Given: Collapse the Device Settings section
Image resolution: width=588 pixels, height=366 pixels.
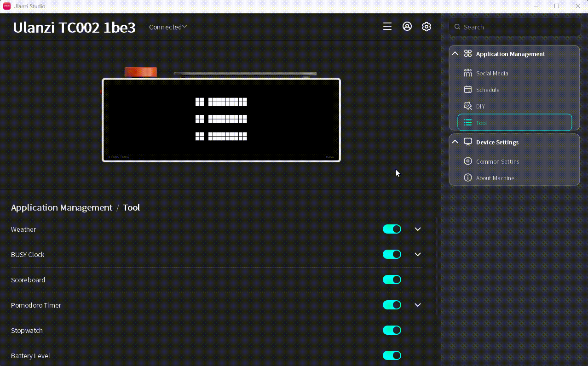Looking at the screenshot, I should [x=455, y=142].
